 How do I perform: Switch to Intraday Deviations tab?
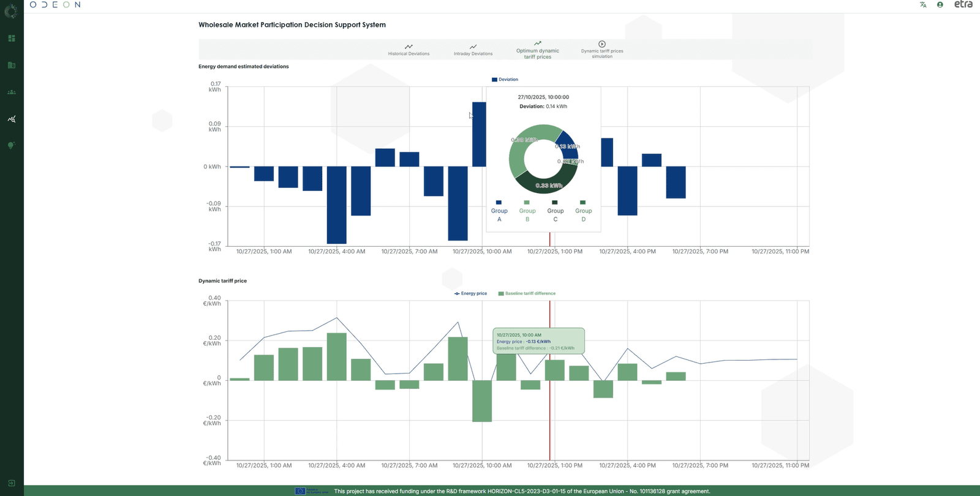click(473, 50)
